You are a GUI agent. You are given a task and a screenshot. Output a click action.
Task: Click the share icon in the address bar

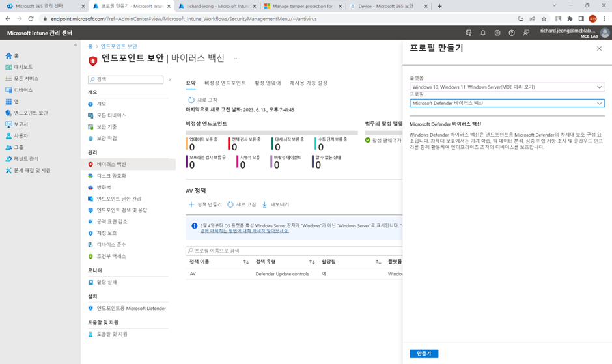coord(533,19)
